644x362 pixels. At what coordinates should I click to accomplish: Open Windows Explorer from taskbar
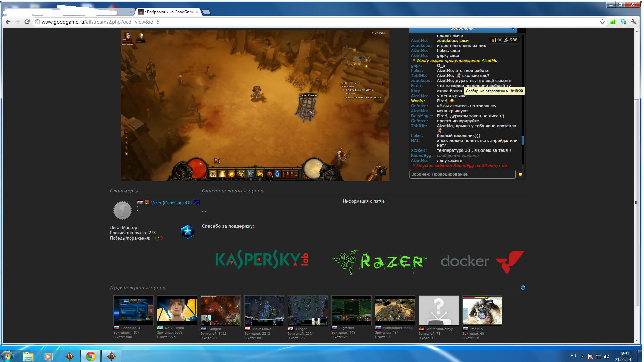28,356
